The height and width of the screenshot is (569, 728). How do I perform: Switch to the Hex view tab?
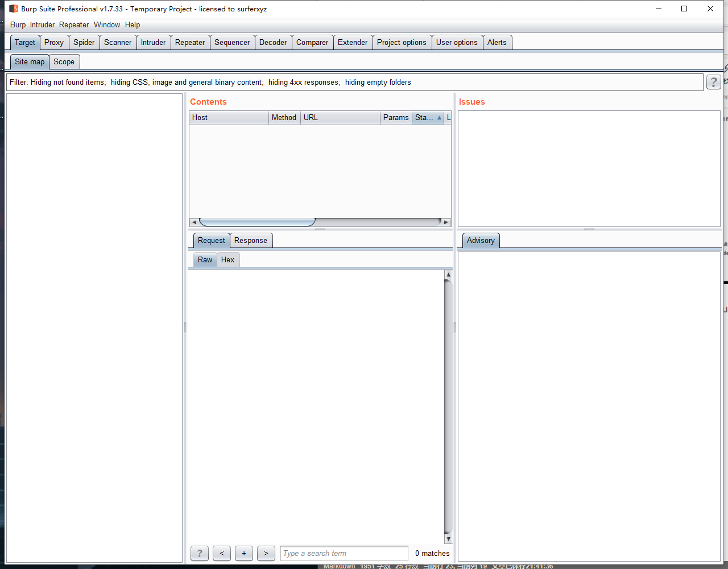[x=227, y=260]
